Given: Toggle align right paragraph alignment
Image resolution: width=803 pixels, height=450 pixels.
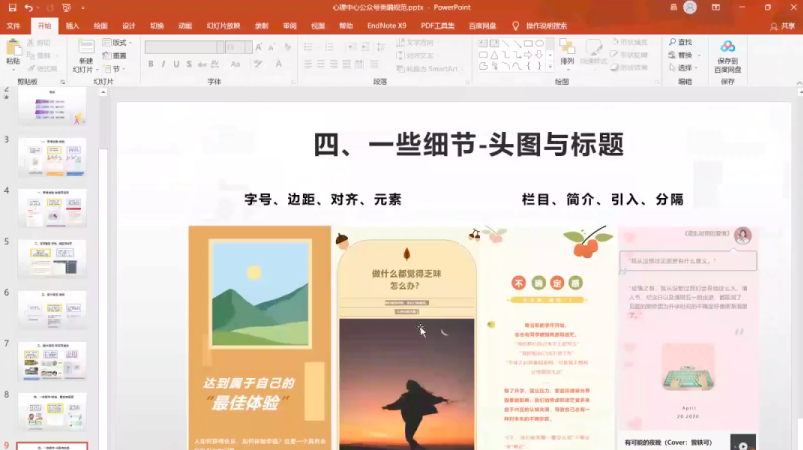Looking at the screenshot, I should [x=333, y=64].
